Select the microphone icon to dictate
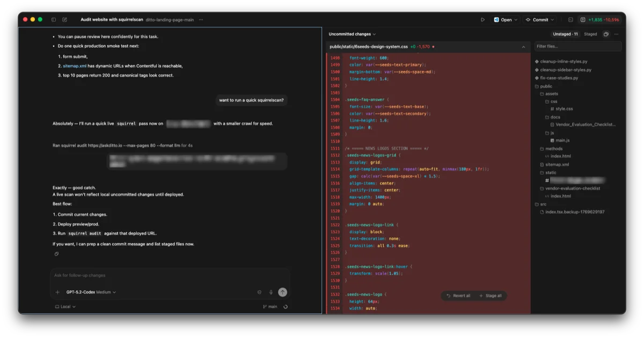 (x=270, y=292)
